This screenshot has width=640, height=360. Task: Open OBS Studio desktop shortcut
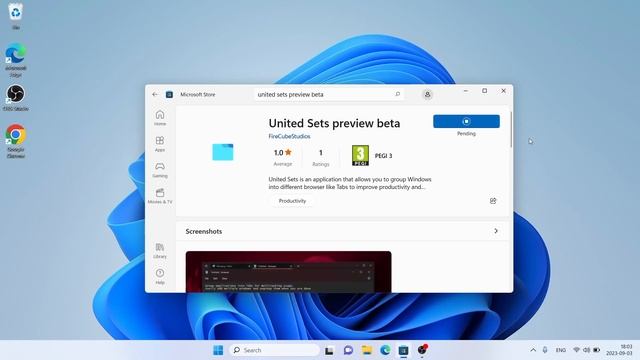16,98
